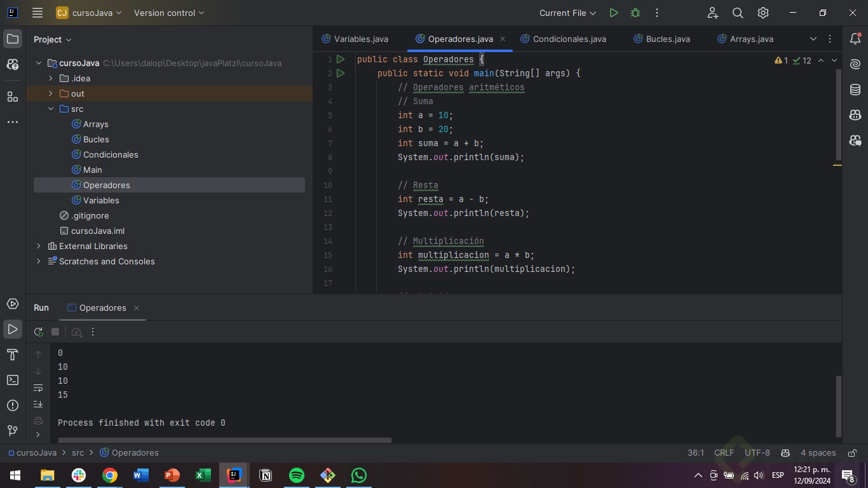Open the Version control menu
868x488 pixels.
[169, 13]
